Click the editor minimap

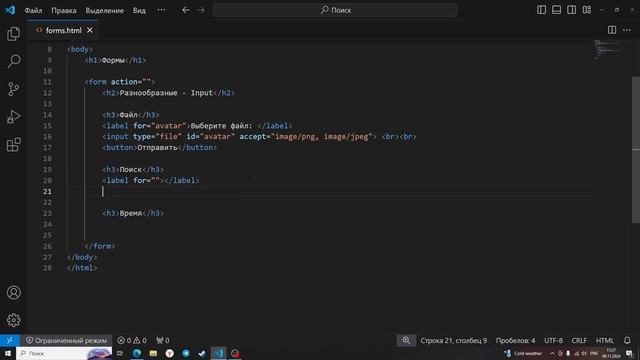click(609, 49)
